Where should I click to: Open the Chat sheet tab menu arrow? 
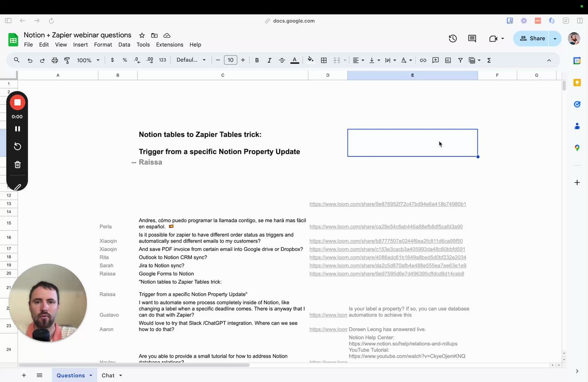point(120,376)
